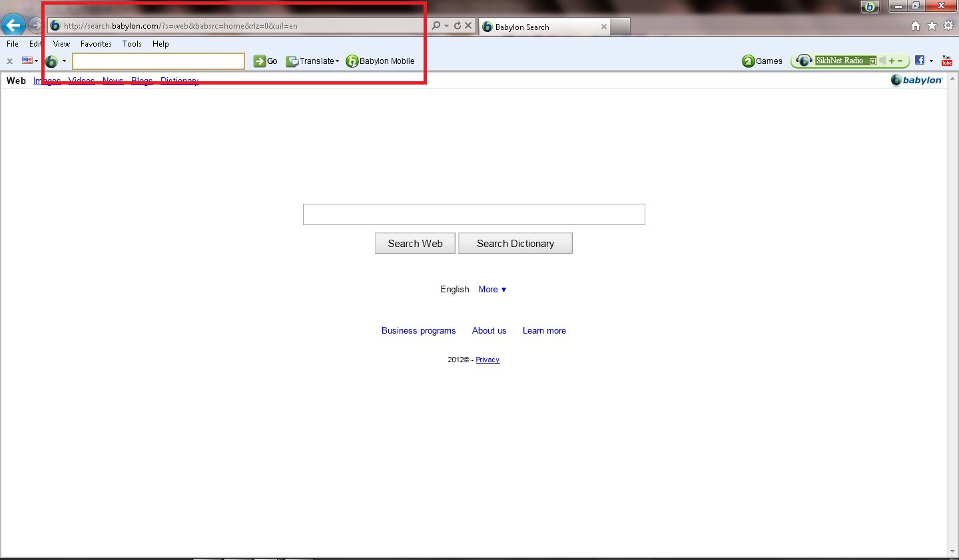Click the scrollbar up arrow
Viewport: 959px width, 560px height.
tap(953, 77)
